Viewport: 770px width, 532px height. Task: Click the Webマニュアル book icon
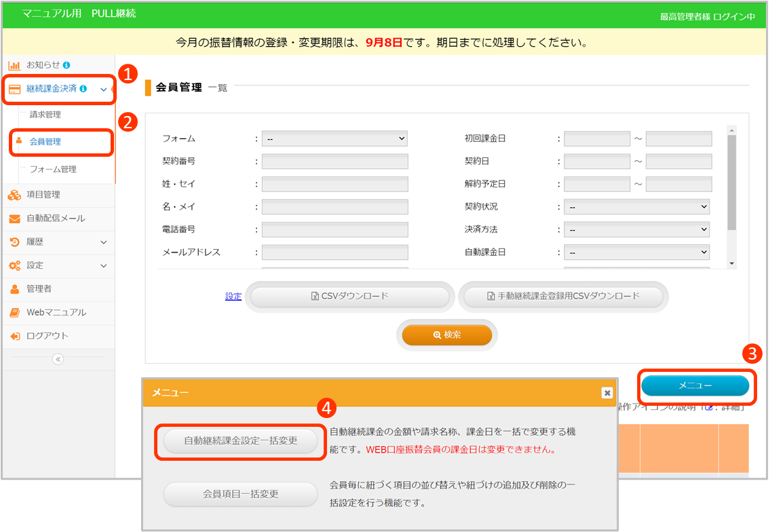tap(14, 313)
